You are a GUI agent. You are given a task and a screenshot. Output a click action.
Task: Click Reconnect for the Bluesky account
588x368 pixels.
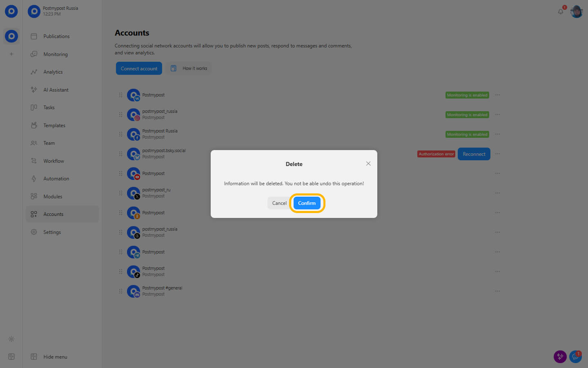point(474,154)
